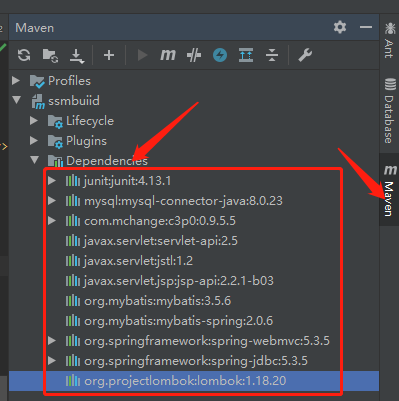Expand the Lifecycle node
Image resolution: width=399 pixels, height=401 pixels.
34,121
